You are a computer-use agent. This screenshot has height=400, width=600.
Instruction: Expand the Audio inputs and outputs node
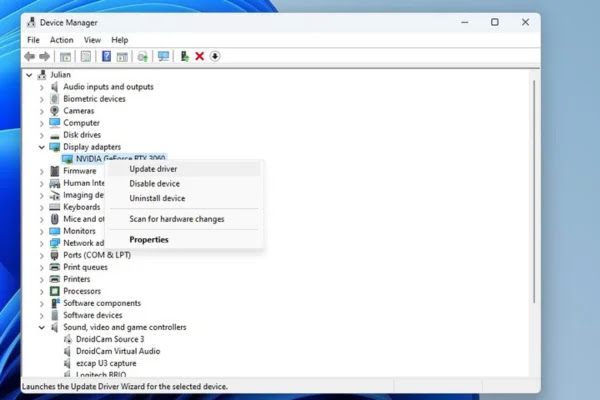coord(42,87)
